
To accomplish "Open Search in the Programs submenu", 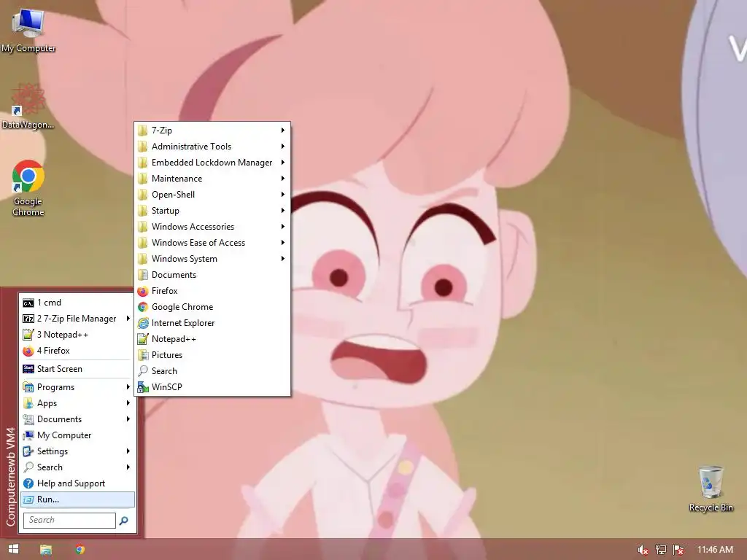I will (x=212, y=371).
